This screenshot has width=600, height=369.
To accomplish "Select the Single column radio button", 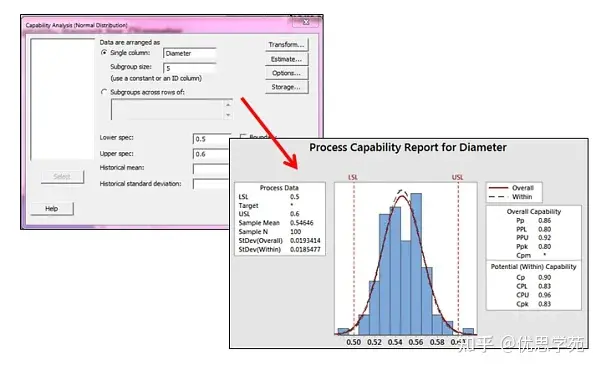I will pos(104,53).
